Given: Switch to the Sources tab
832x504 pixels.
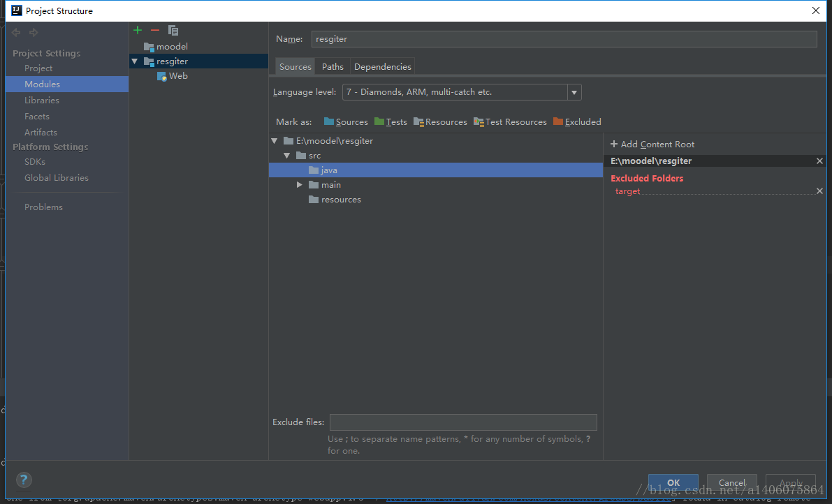Looking at the screenshot, I should (x=295, y=67).
